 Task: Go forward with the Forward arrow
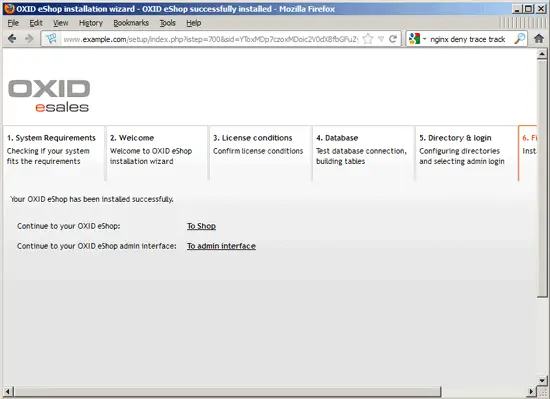[x=29, y=39]
